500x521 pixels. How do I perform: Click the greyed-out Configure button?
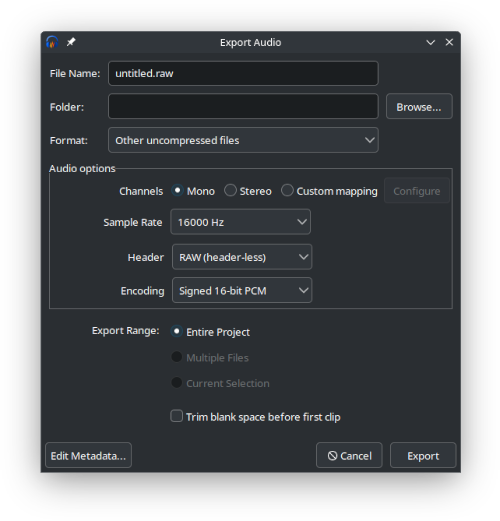click(417, 191)
